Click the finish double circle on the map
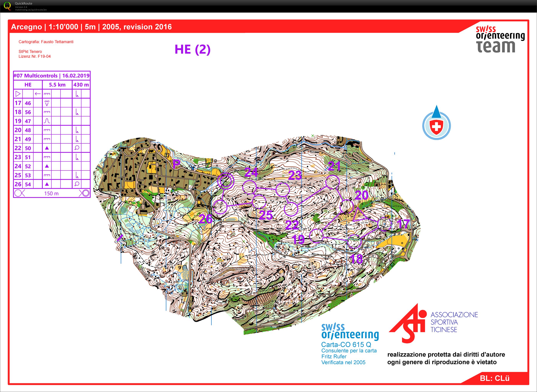 tap(225, 181)
